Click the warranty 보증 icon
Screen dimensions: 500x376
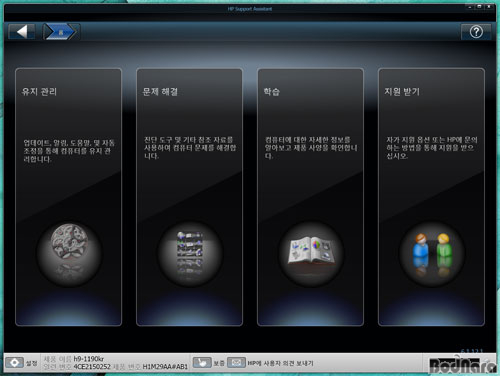(x=202, y=362)
